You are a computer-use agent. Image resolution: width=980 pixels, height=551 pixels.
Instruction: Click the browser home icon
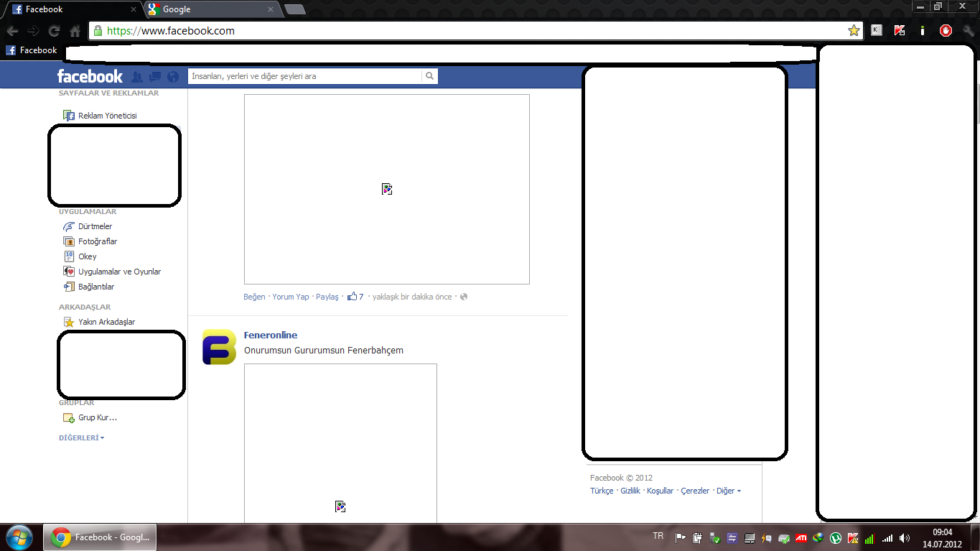click(x=75, y=31)
